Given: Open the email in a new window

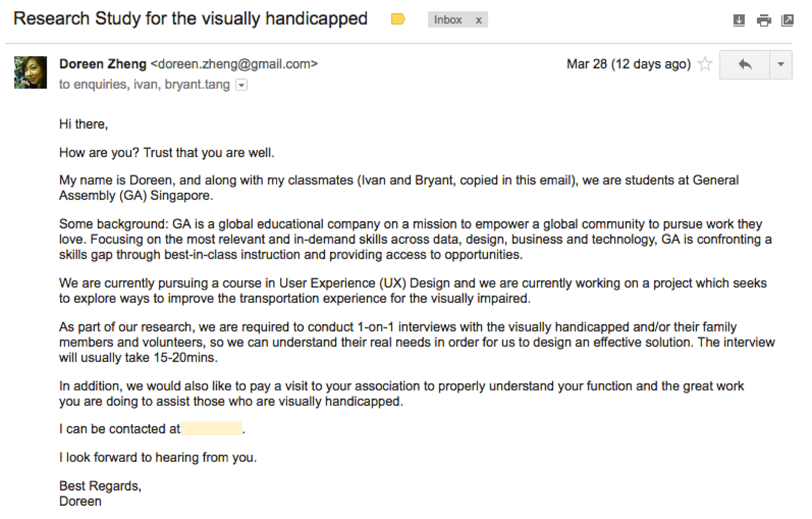Looking at the screenshot, I should pyautogui.click(x=787, y=20).
